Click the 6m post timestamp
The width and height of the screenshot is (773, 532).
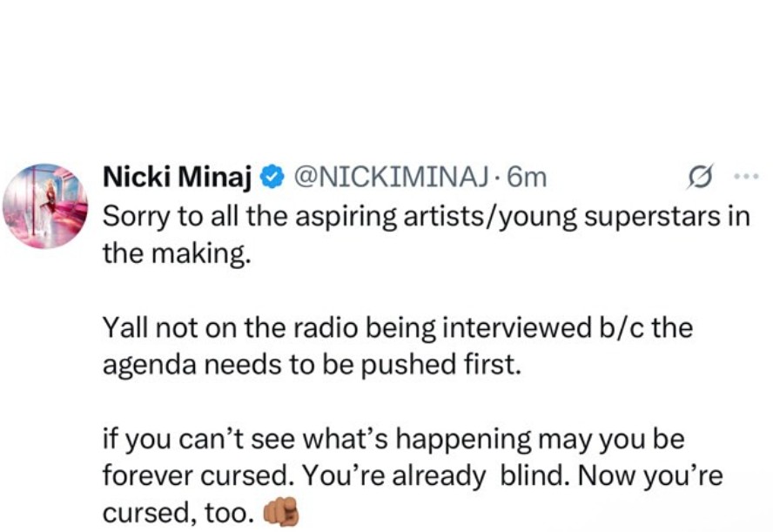tap(527, 178)
